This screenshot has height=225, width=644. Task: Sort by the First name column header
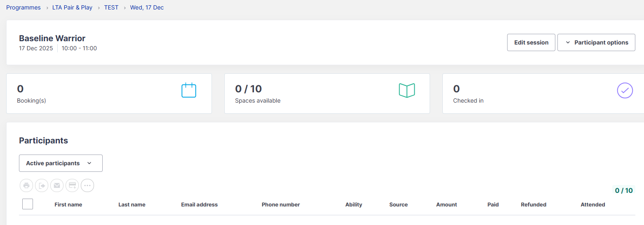pyautogui.click(x=68, y=204)
